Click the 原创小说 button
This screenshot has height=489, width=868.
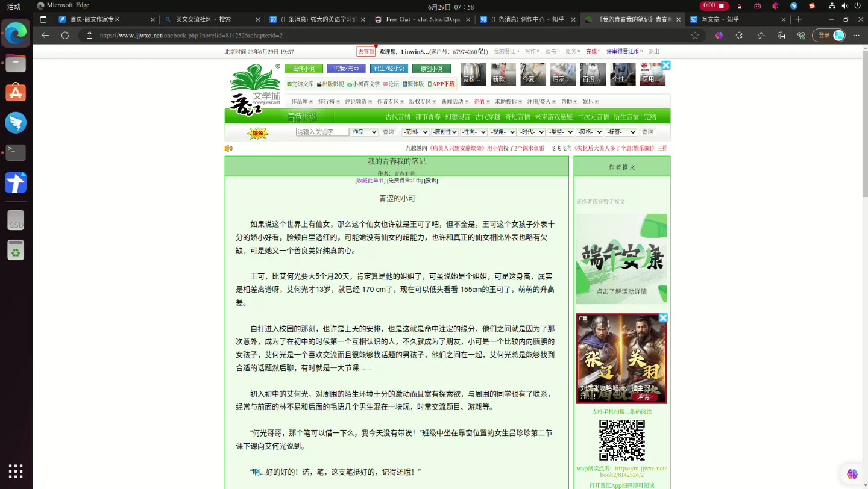coord(432,69)
